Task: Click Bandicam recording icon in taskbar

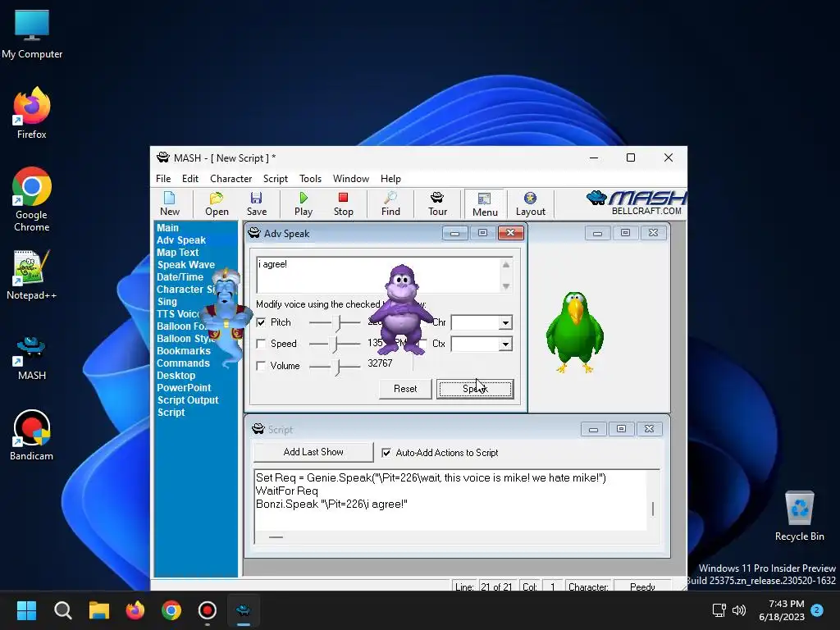Action: point(208,610)
